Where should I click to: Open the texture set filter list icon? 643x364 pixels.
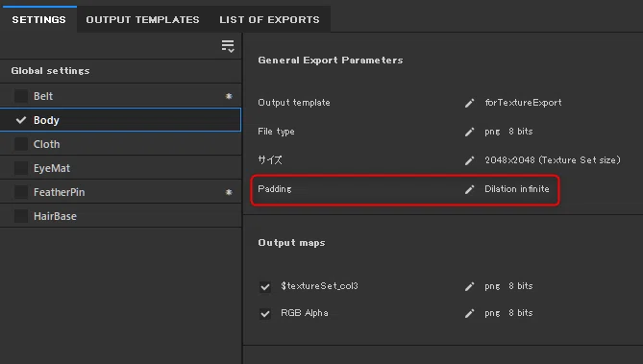coord(228,46)
